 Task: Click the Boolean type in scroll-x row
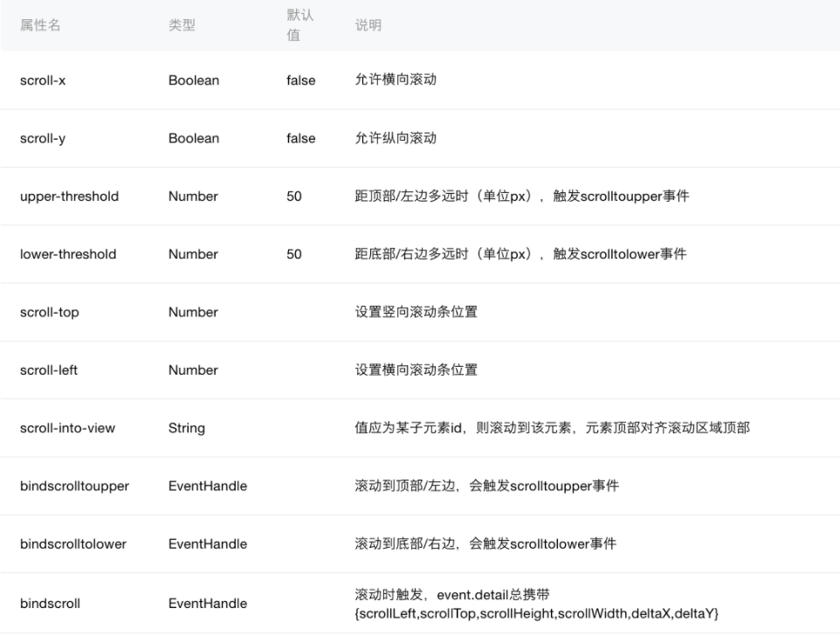(x=194, y=80)
